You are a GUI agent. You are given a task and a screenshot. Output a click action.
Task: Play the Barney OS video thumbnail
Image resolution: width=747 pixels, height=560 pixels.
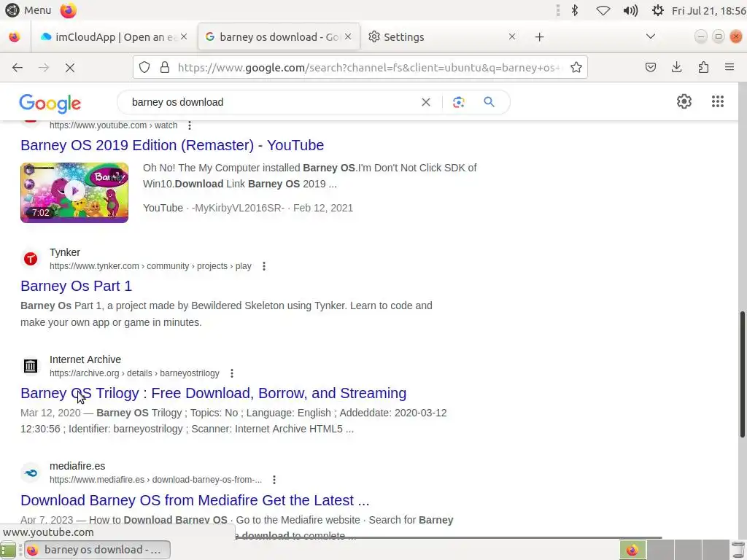74,192
